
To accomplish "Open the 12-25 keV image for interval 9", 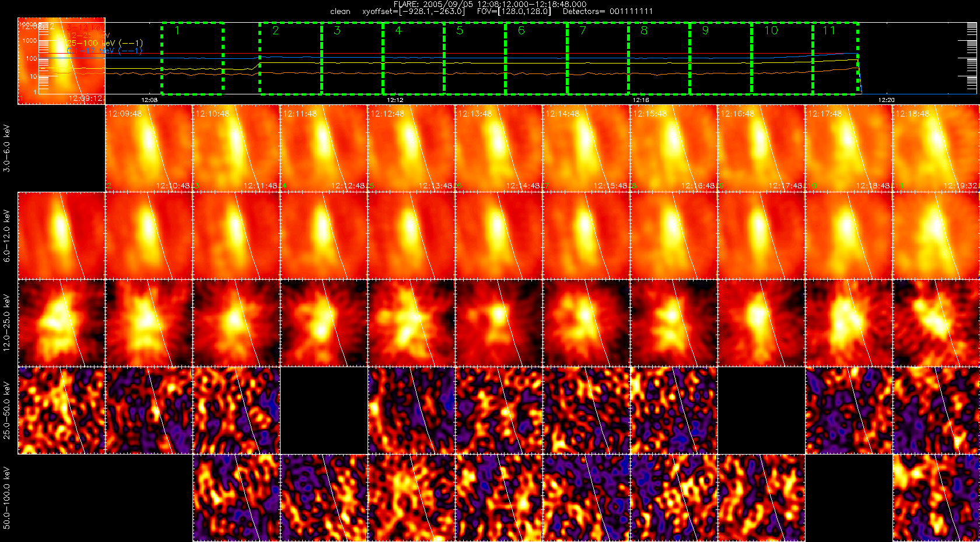I will tap(761, 323).
